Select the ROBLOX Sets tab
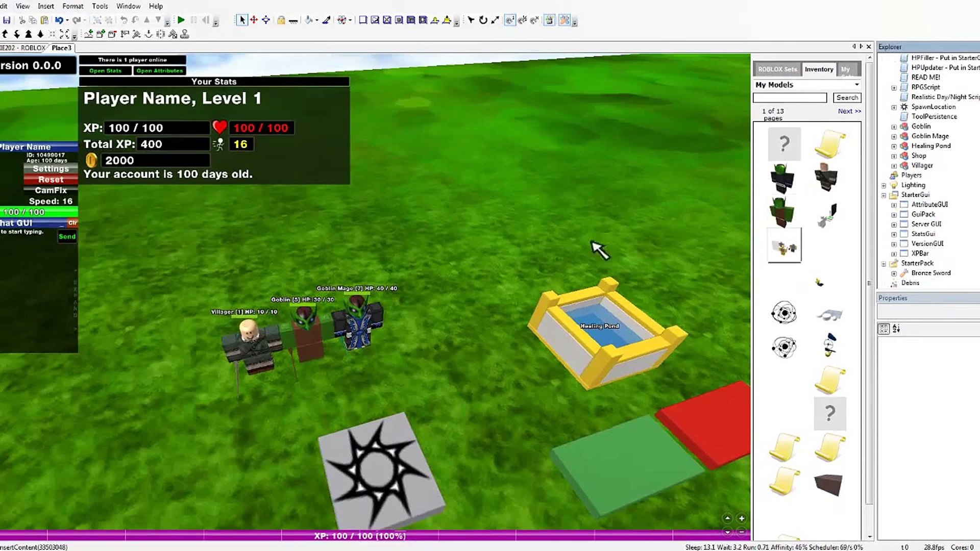This screenshot has width=980, height=551. pos(778,69)
